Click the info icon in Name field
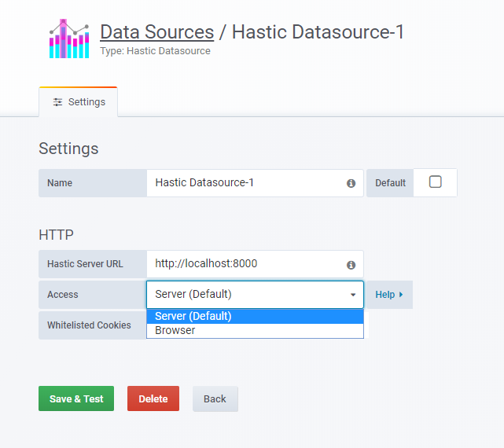Screen dimensions: 504x448 [351, 183]
